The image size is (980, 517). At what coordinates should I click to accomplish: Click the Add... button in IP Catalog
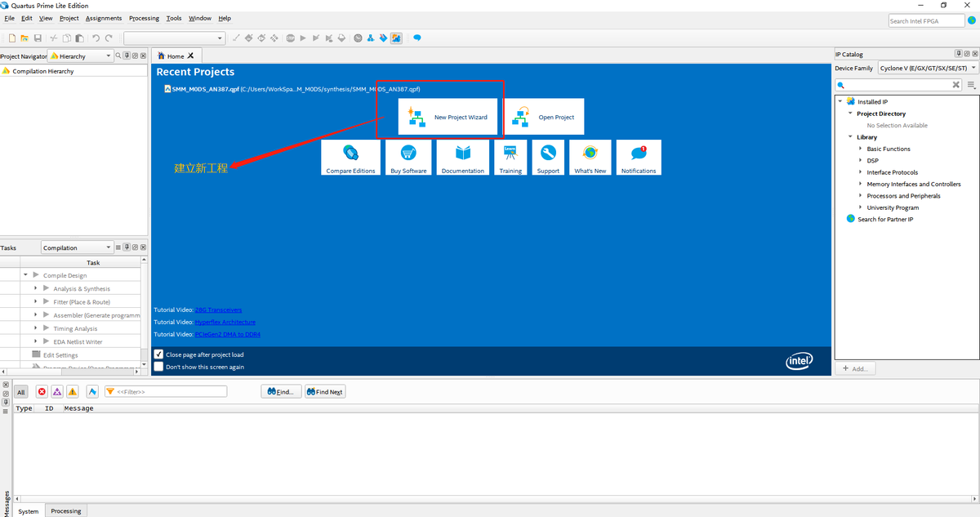tap(855, 368)
